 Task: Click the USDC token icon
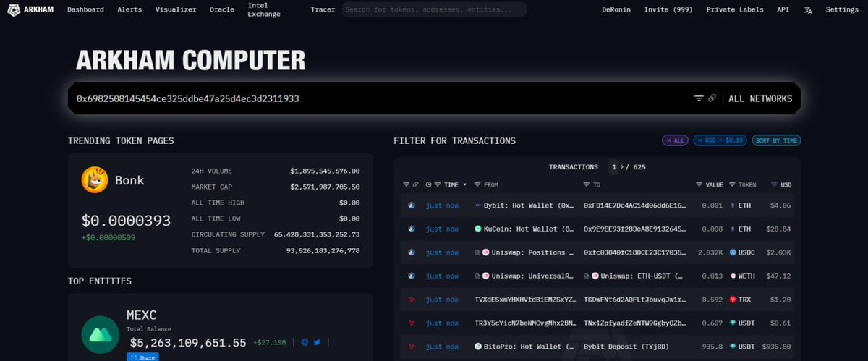[x=733, y=252]
